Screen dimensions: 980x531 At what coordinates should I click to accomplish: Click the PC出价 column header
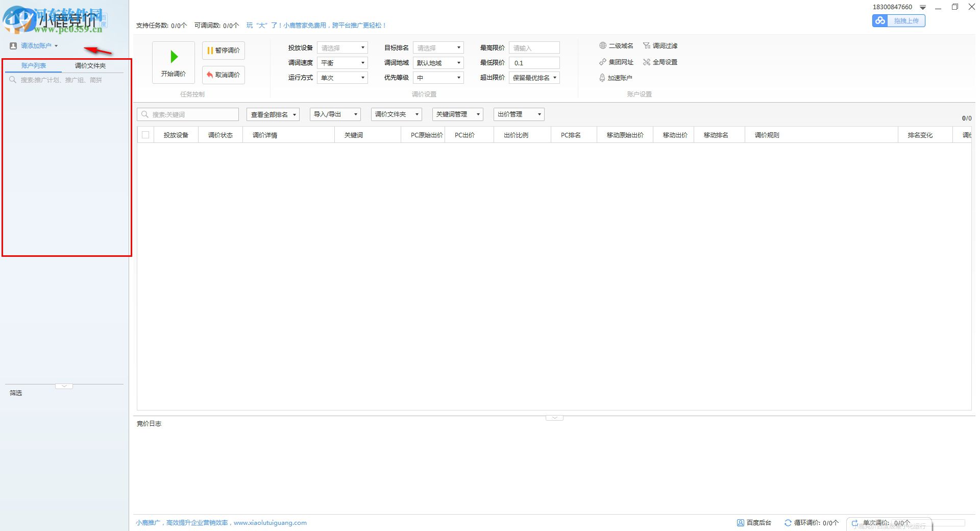470,135
